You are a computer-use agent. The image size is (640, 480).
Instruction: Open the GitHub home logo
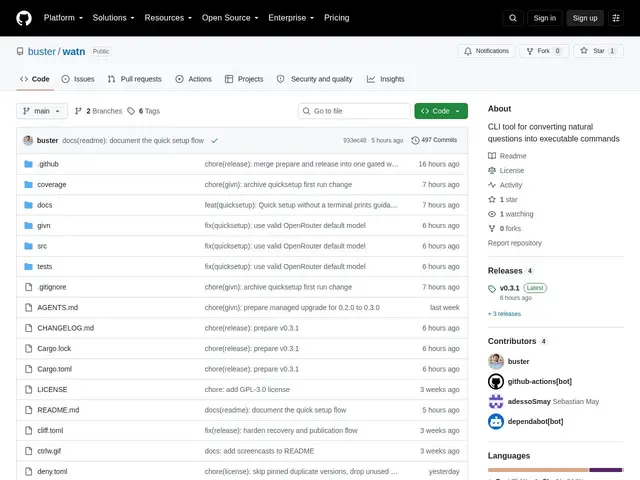click(24, 18)
